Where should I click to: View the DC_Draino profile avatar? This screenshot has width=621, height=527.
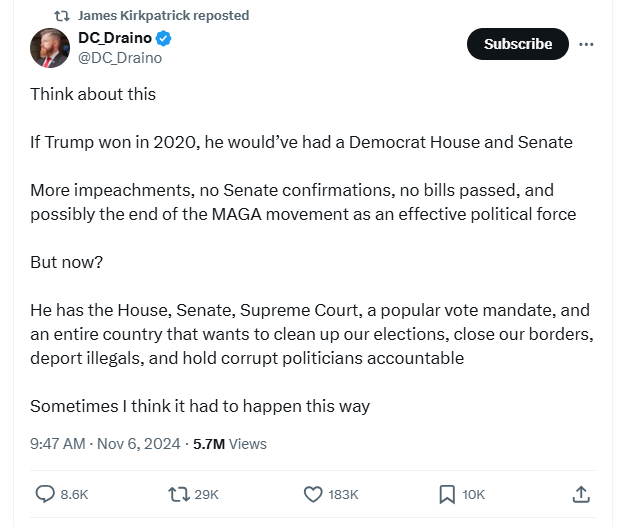pos(50,48)
